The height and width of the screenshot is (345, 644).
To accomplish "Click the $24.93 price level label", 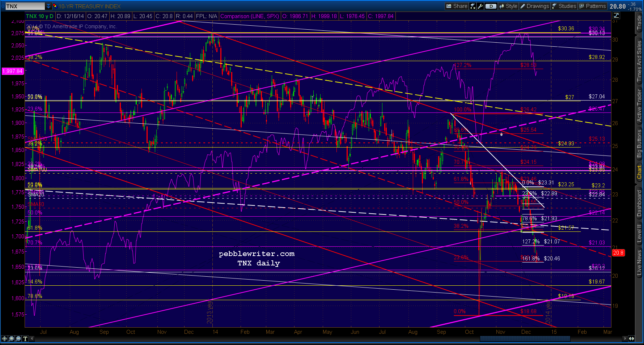I will (566, 143).
